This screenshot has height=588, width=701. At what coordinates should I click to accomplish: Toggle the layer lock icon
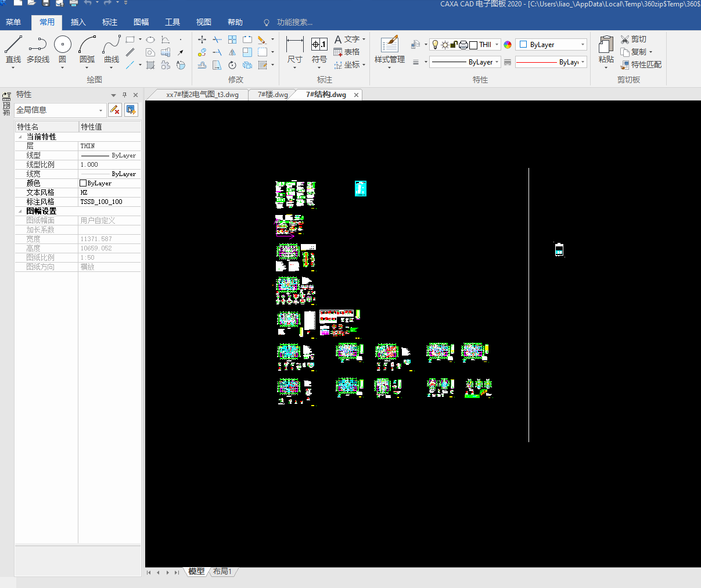[x=454, y=45]
